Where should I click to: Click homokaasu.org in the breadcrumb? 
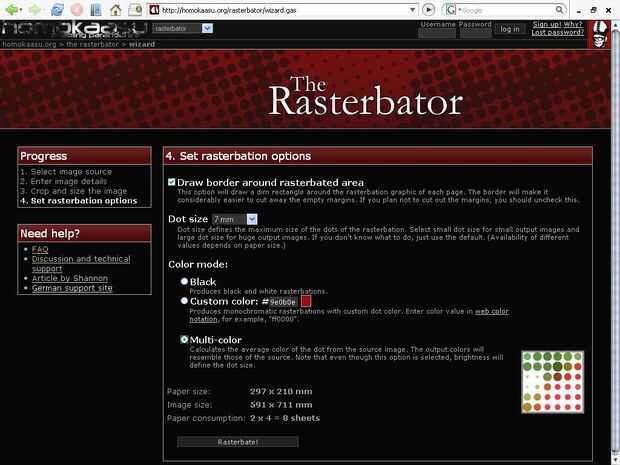pos(29,44)
